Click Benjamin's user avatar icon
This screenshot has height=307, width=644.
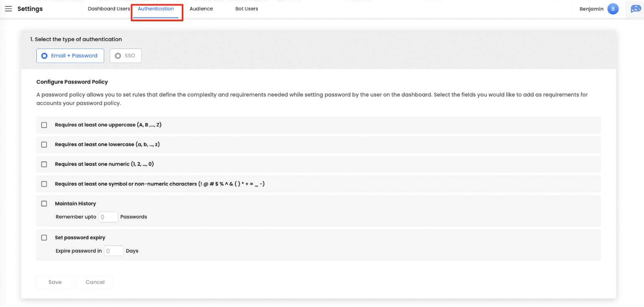point(613,9)
